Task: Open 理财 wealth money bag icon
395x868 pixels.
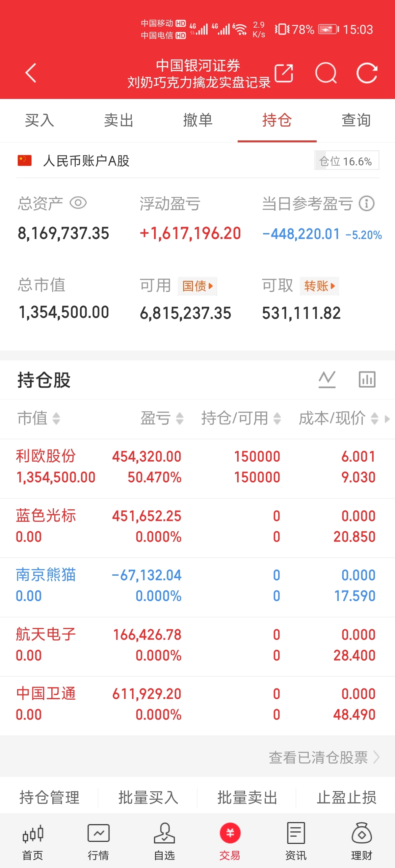Action: pos(362,833)
